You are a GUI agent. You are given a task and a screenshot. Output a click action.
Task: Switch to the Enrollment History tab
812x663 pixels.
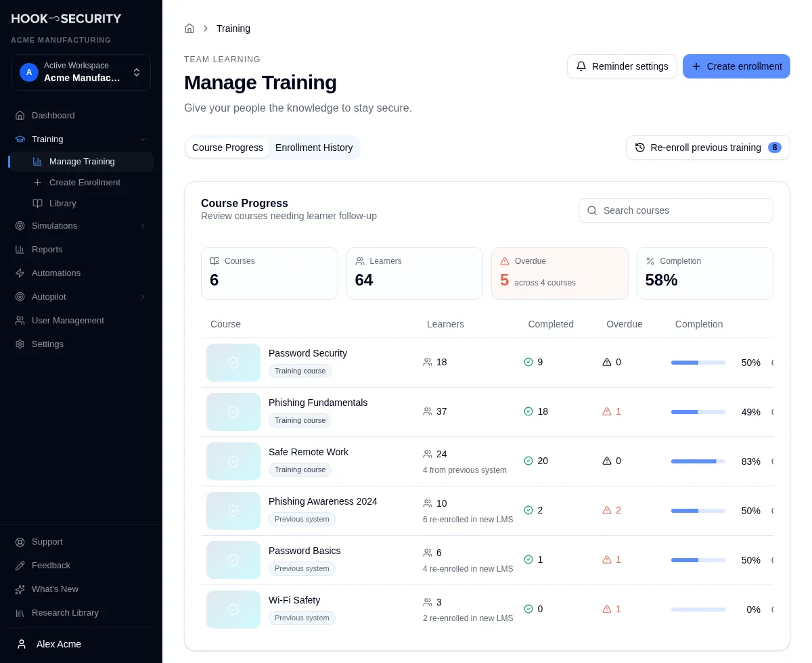(314, 147)
